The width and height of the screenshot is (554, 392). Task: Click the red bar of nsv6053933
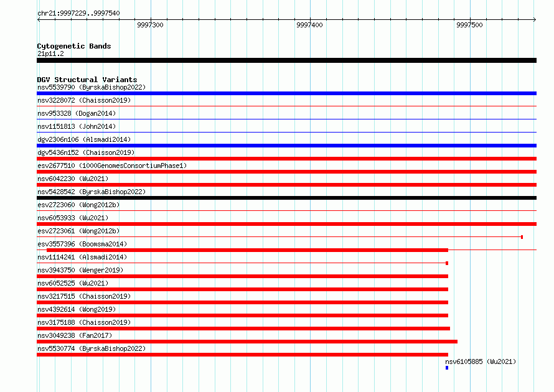(x=286, y=224)
